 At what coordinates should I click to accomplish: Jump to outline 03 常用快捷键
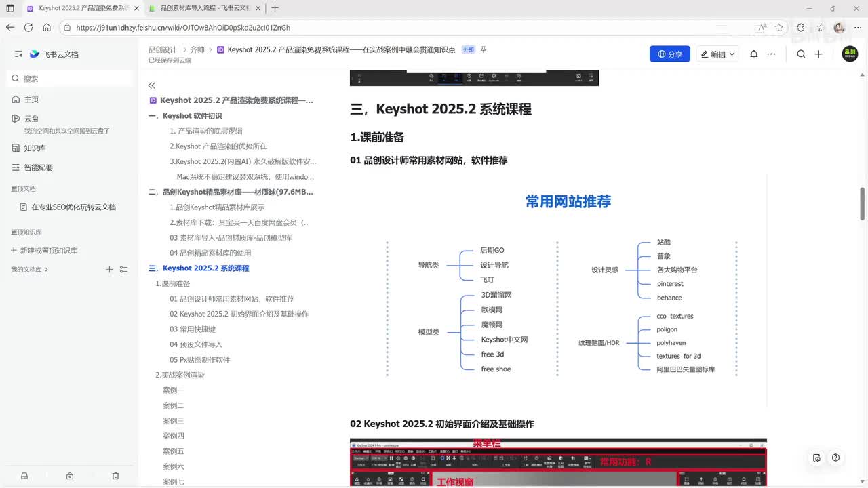193,329
